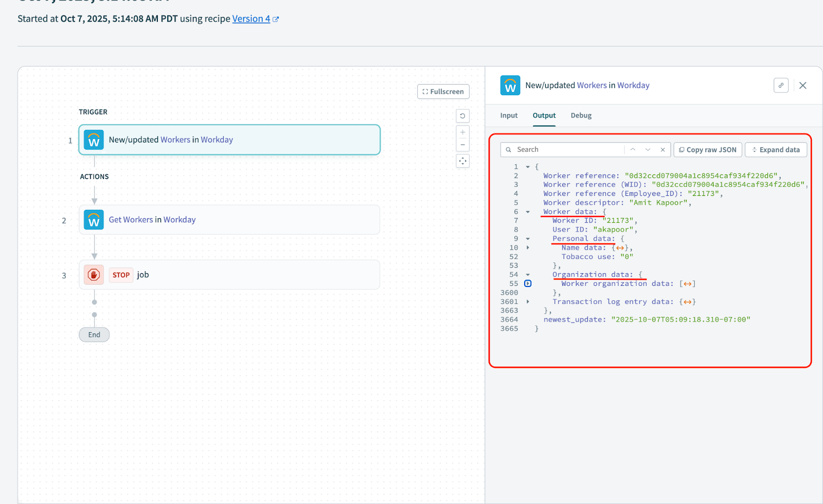The height and width of the screenshot is (504, 823).
Task: Click the Worker descriptor value "Amit Kapoor"
Action: point(658,203)
